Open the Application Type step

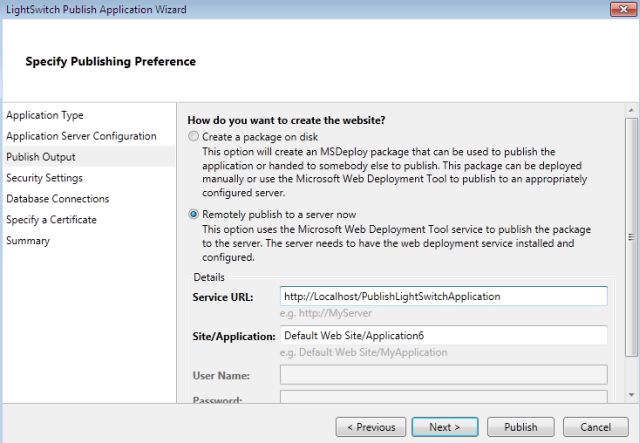pos(45,115)
